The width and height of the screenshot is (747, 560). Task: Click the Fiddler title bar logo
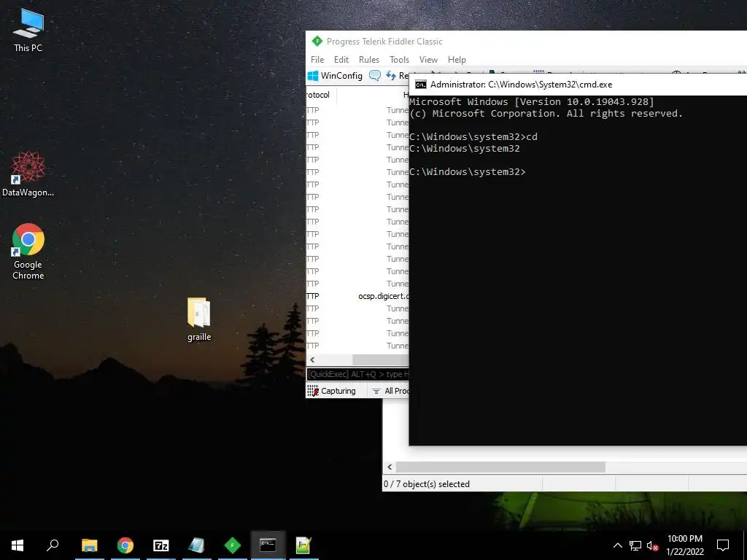click(x=317, y=42)
